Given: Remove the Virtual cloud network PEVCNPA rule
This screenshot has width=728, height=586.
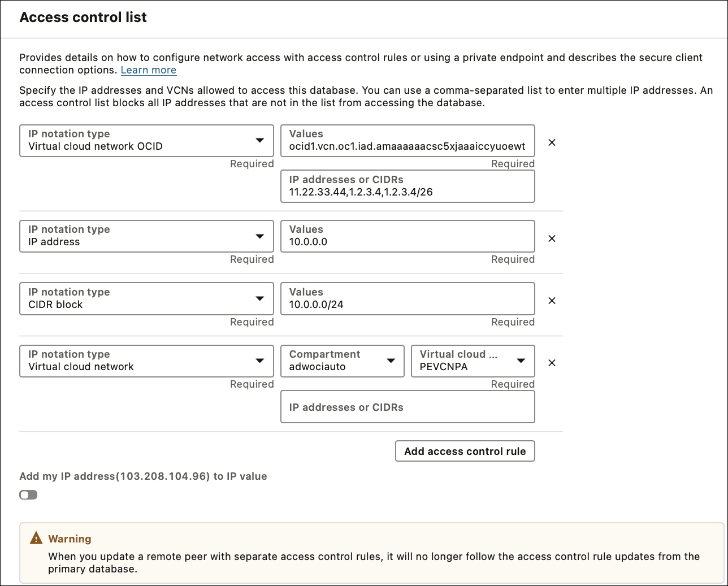Looking at the screenshot, I should 552,363.
